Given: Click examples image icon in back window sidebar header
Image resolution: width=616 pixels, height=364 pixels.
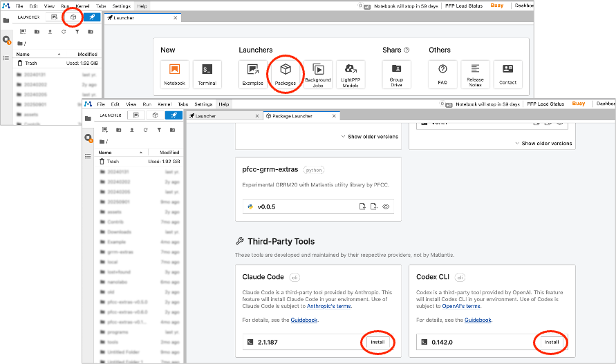Looking at the screenshot, I should click(54, 17).
